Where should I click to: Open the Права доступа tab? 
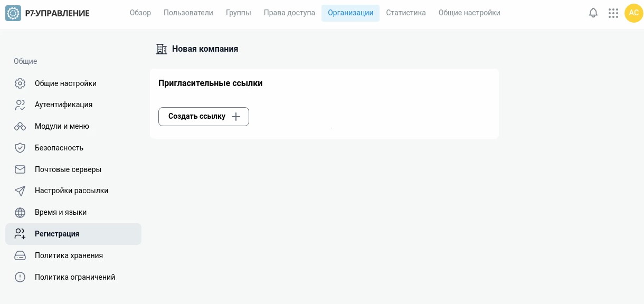coord(289,13)
